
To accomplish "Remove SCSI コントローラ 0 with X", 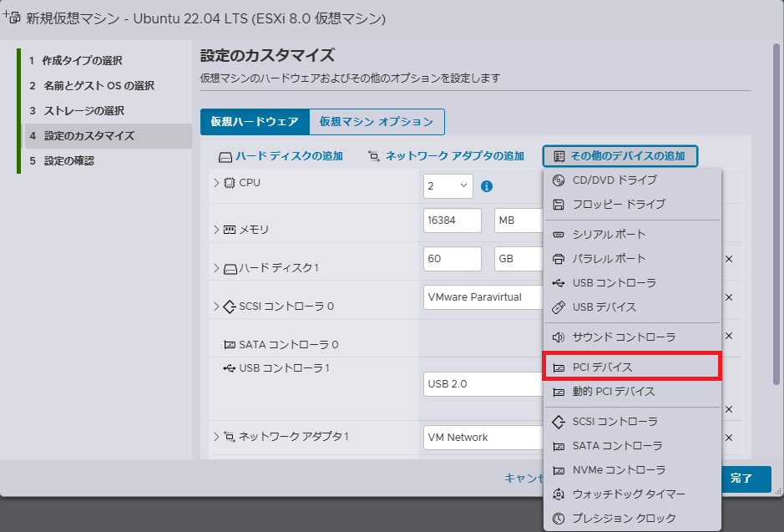I will pos(729,297).
